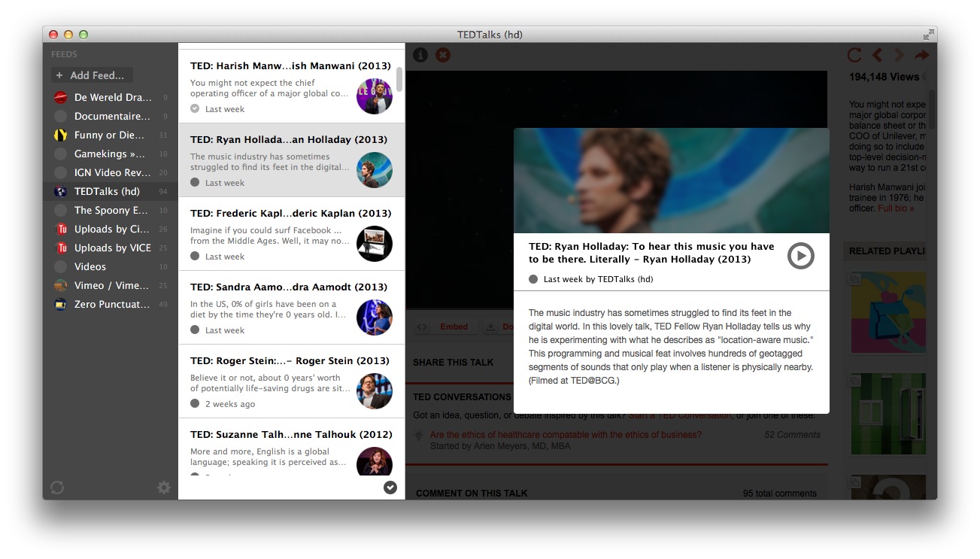Close preview with red X icon

click(443, 55)
